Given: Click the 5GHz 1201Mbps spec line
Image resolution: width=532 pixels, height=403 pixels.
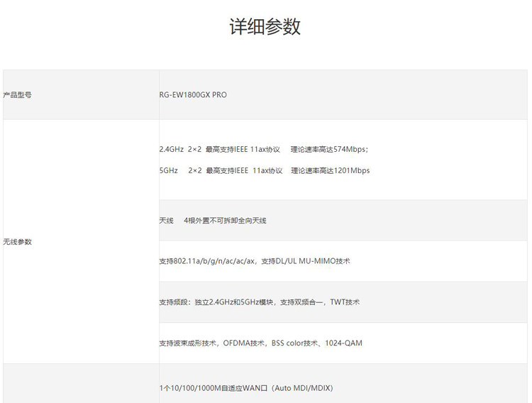Looking at the screenshot, I should coord(265,170).
